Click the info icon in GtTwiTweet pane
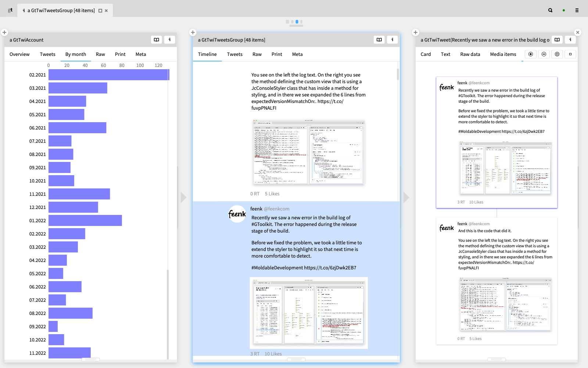Image resolution: width=588 pixels, height=368 pixels. pyautogui.click(x=570, y=40)
